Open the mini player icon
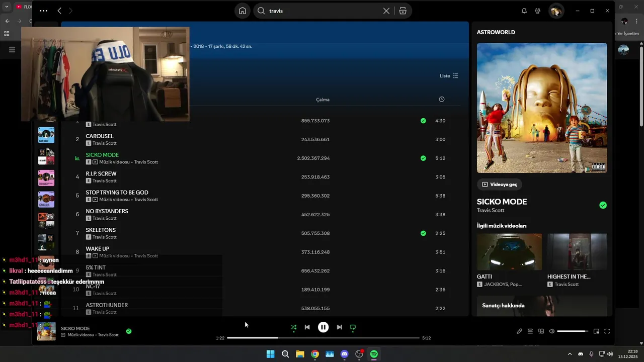644x362 pixels. pos(596,331)
